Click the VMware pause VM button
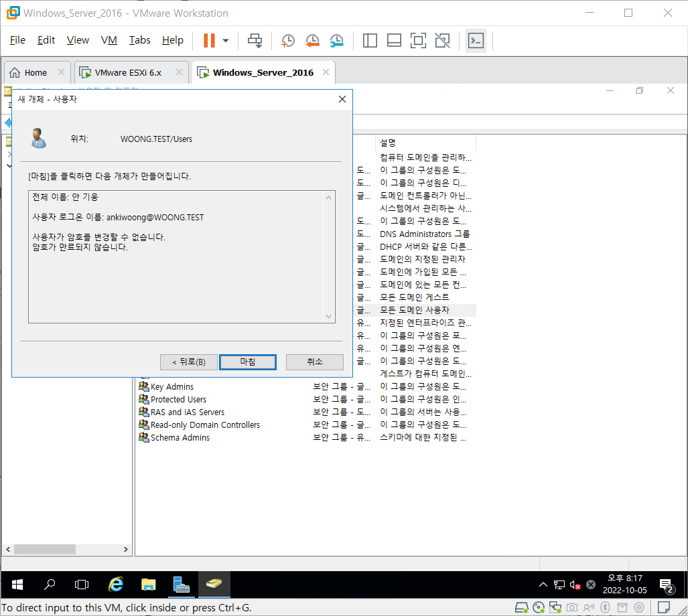The image size is (688, 616). click(x=209, y=40)
